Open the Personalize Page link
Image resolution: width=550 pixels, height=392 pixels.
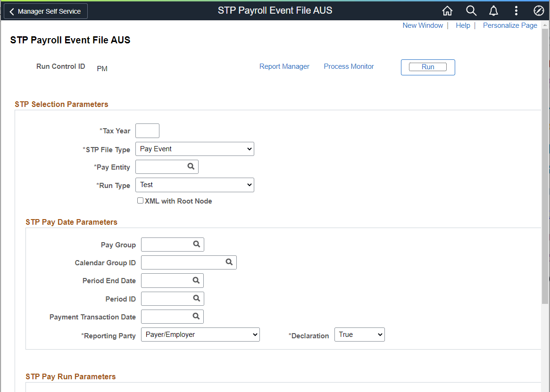point(510,25)
